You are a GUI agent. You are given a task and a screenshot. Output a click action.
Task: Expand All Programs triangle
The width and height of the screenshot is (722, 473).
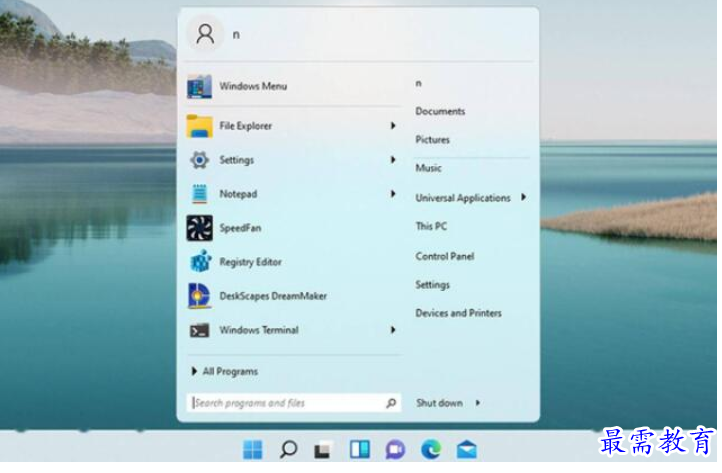194,371
